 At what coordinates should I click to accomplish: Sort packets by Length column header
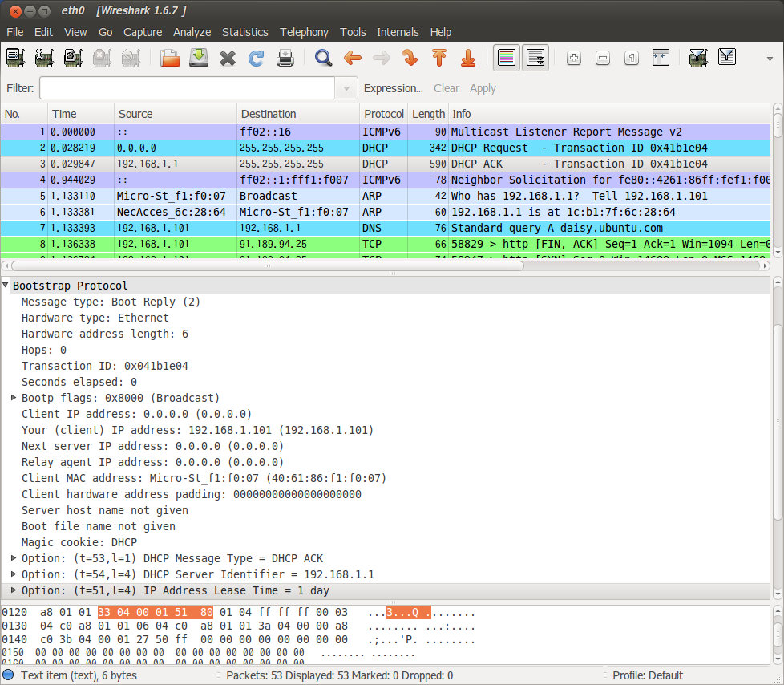(428, 114)
